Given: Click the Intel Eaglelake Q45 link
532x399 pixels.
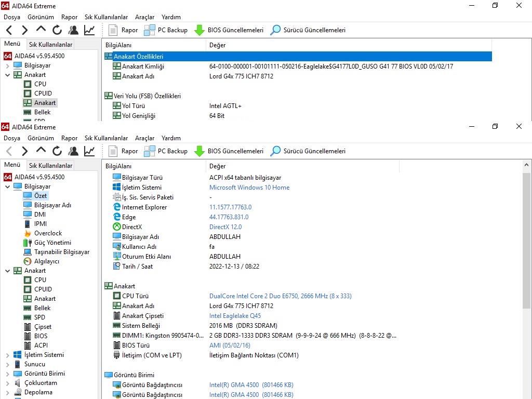Looking at the screenshot, I should coord(235,316).
